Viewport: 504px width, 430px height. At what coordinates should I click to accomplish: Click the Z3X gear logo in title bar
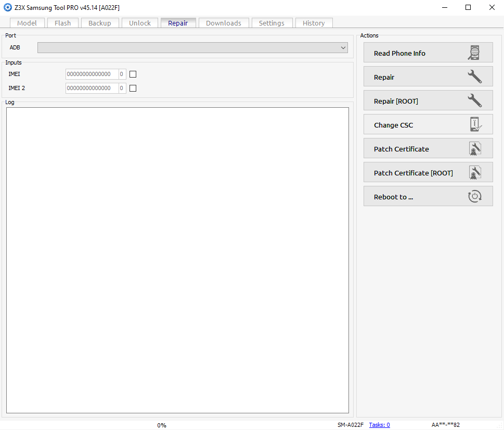(x=7, y=7)
